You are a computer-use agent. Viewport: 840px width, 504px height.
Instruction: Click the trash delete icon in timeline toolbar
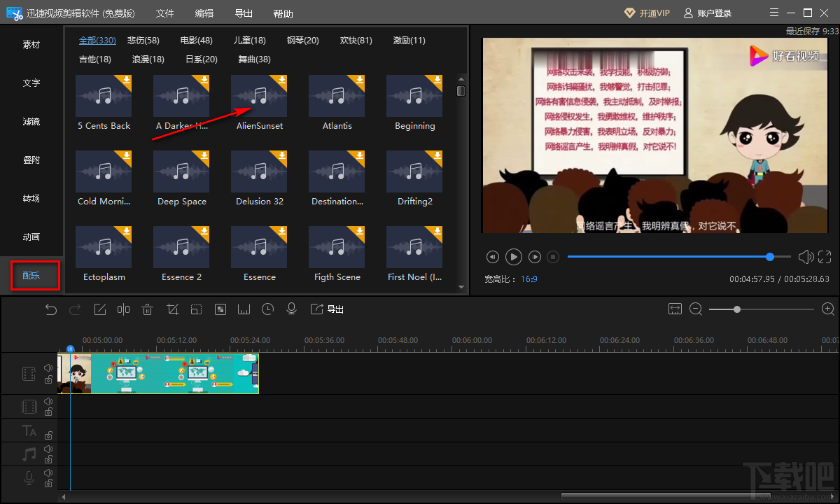148,309
